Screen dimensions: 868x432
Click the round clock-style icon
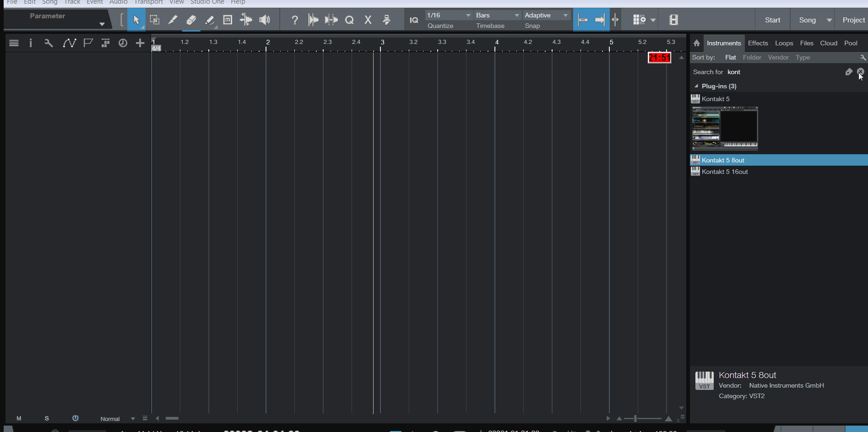click(123, 43)
